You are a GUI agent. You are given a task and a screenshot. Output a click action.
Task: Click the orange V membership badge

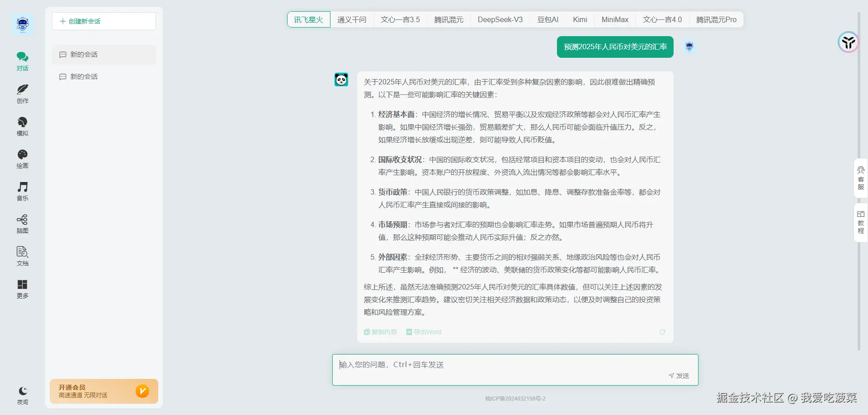coord(142,391)
